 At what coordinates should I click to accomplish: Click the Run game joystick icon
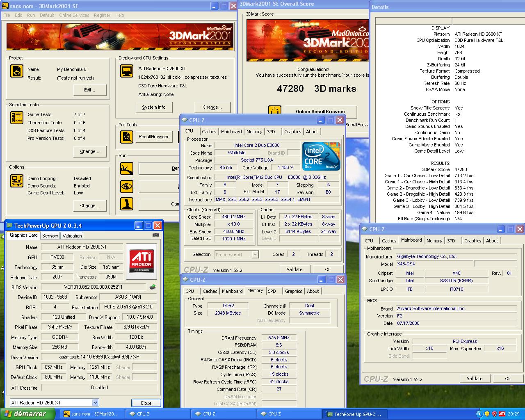127,204
